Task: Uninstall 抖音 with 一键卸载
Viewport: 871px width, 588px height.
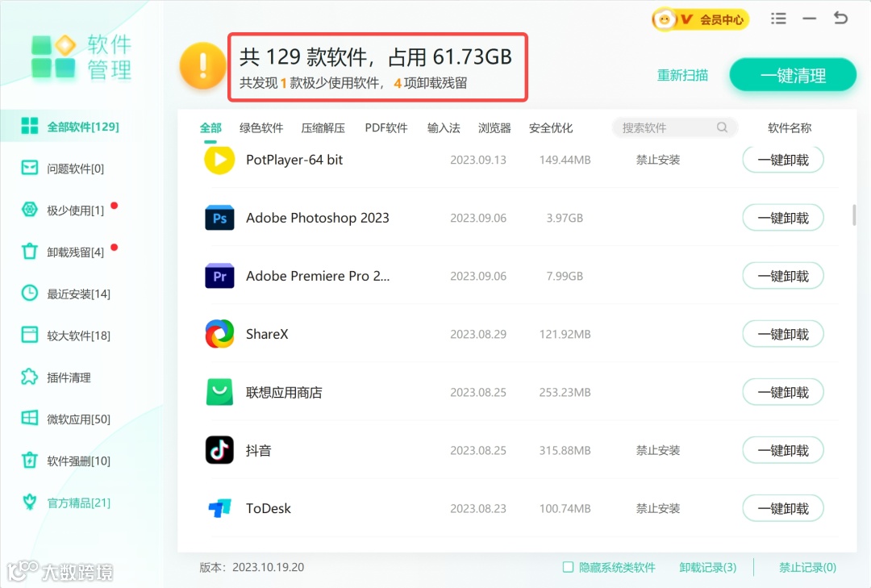Action: tap(782, 450)
